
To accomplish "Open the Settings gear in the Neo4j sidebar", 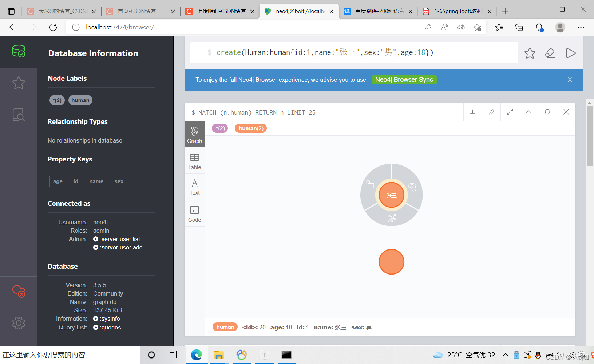I will (x=19, y=323).
